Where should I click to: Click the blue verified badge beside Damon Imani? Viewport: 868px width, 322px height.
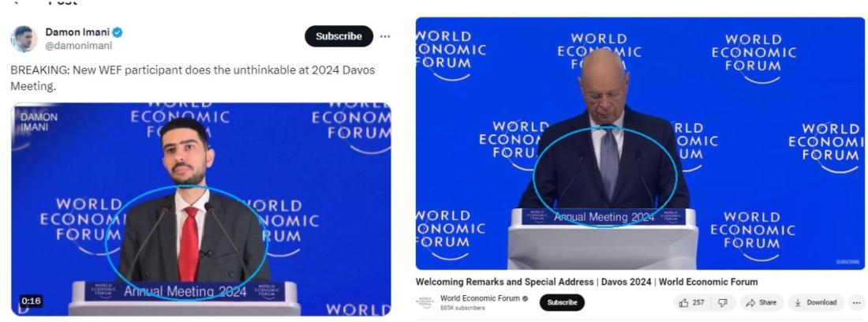[x=118, y=32]
